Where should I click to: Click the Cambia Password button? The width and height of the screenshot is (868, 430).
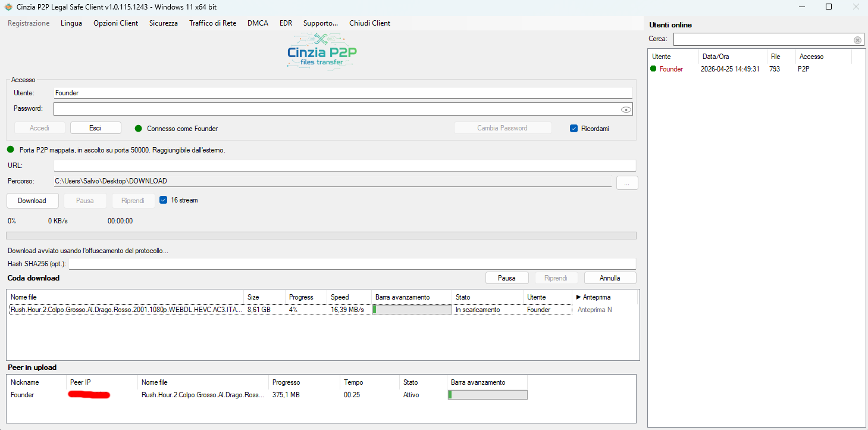(503, 128)
